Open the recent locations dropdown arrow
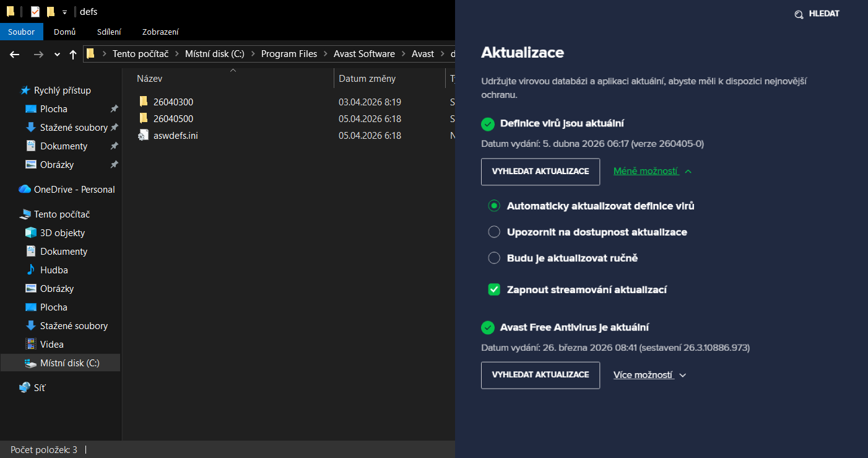Viewport: 868px width, 458px height. coord(58,55)
